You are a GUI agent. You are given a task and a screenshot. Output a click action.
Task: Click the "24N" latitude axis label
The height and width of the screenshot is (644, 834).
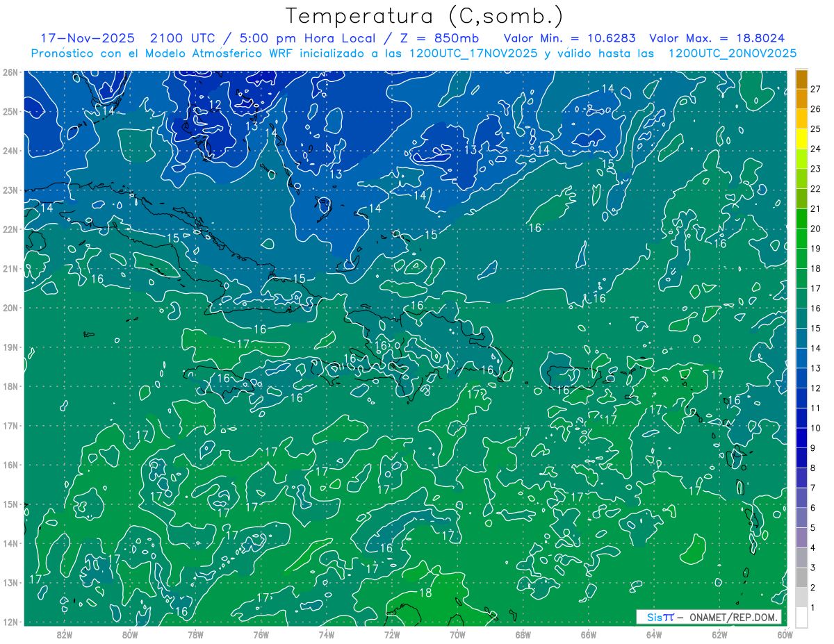(x=10, y=151)
